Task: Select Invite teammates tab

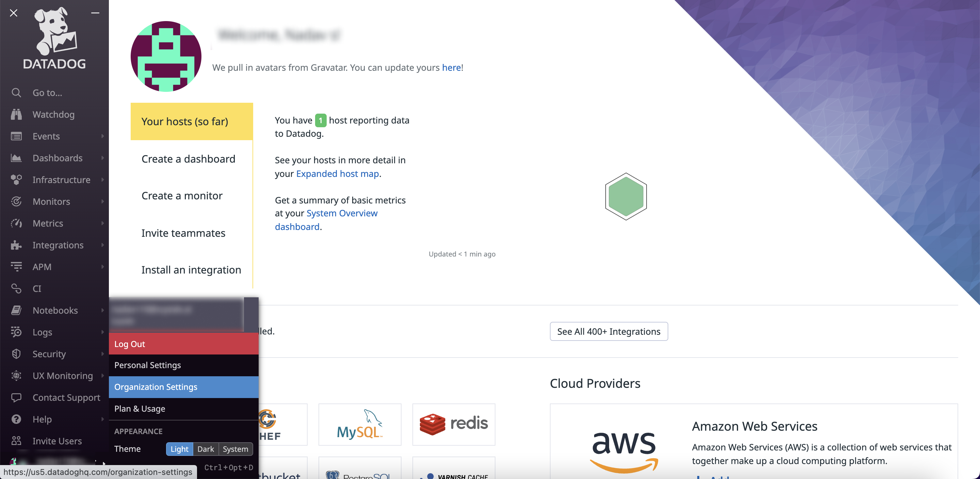Action: coord(191,233)
